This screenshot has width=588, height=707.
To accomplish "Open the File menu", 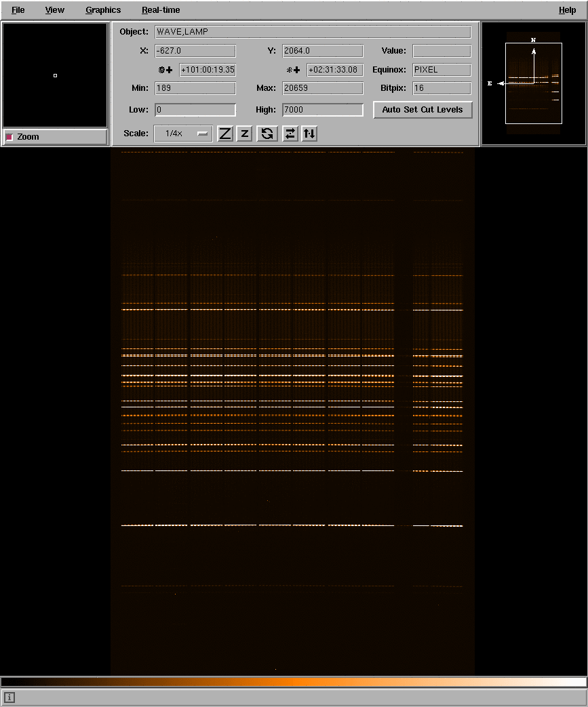I will point(18,10).
